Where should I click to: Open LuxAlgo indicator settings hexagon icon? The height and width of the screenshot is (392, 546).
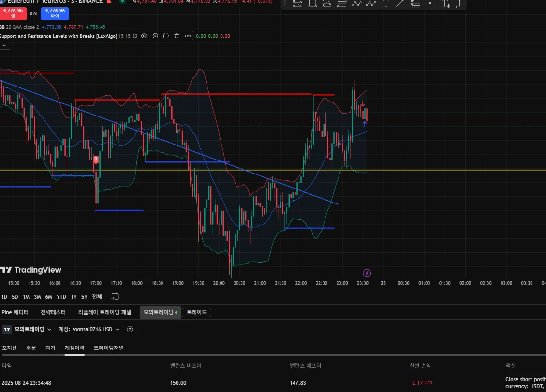tap(155, 36)
